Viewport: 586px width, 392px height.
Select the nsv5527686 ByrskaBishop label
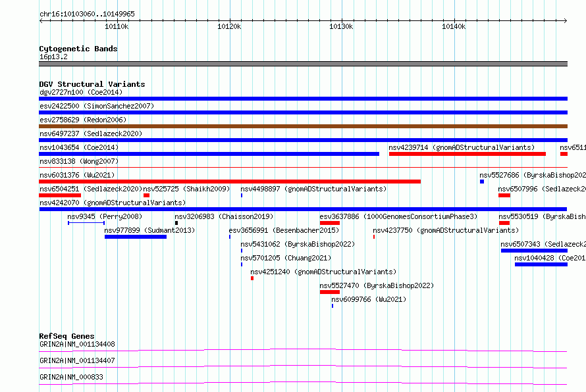[533, 175]
